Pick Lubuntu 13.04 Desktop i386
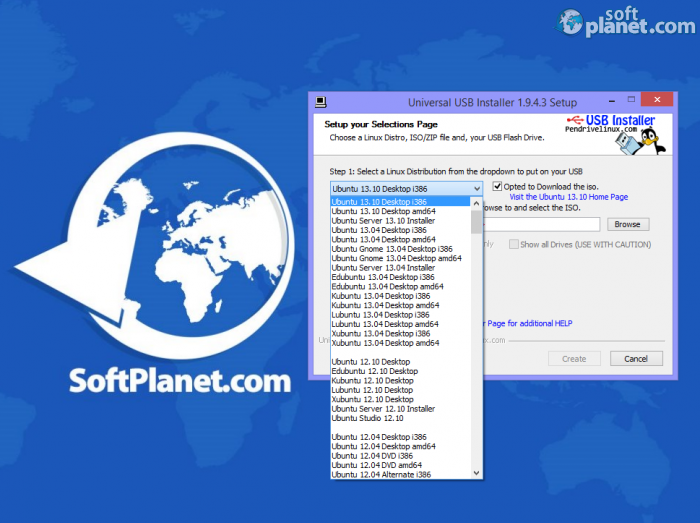This screenshot has width=700, height=523. click(400, 315)
